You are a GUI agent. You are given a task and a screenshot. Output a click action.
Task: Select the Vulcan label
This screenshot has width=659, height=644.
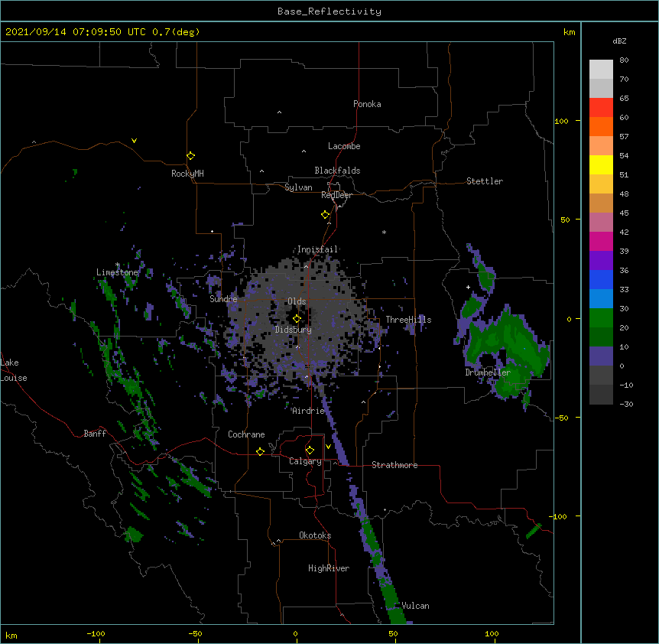[x=415, y=606]
